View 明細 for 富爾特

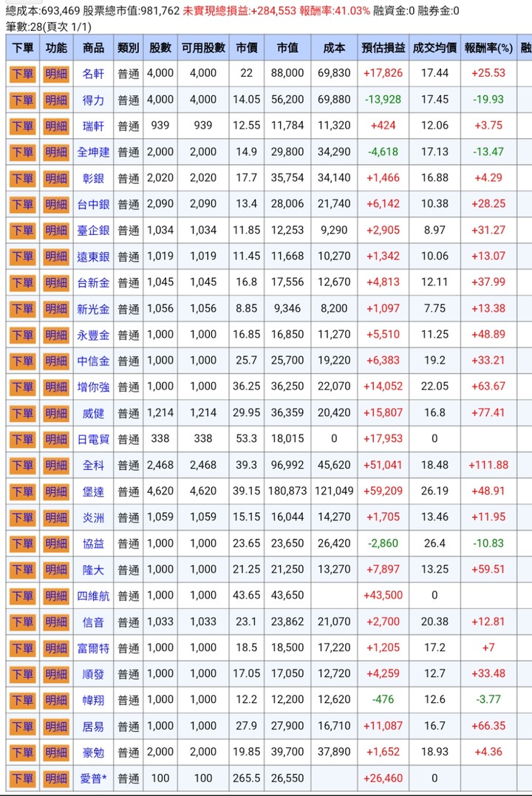pos(56,647)
